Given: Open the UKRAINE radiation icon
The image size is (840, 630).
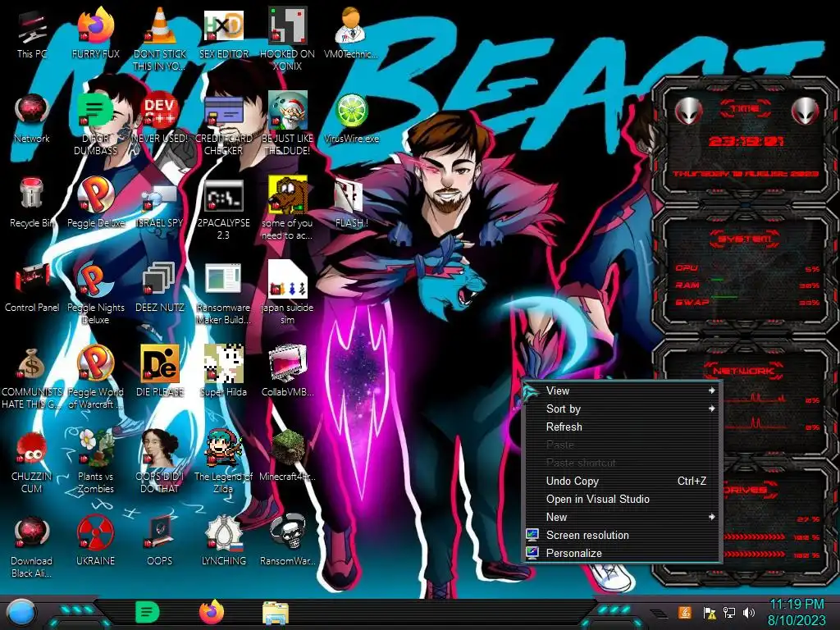Looking at the screenshot, I should 95,540.
